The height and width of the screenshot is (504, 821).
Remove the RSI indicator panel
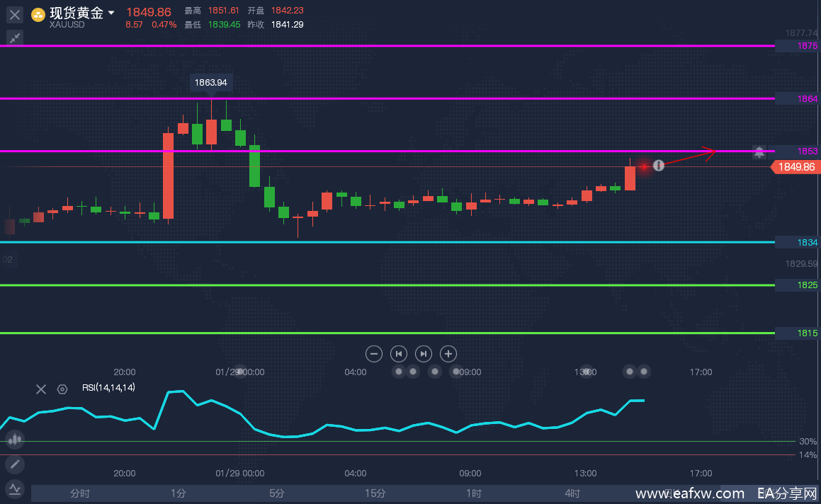[41, 389]
